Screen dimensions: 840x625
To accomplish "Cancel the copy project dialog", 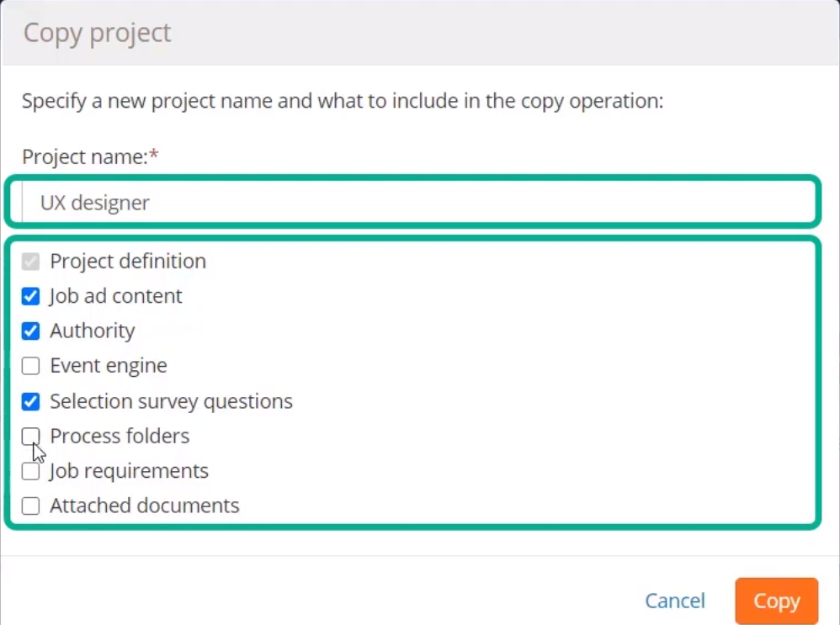I will (x=675, y=601).
